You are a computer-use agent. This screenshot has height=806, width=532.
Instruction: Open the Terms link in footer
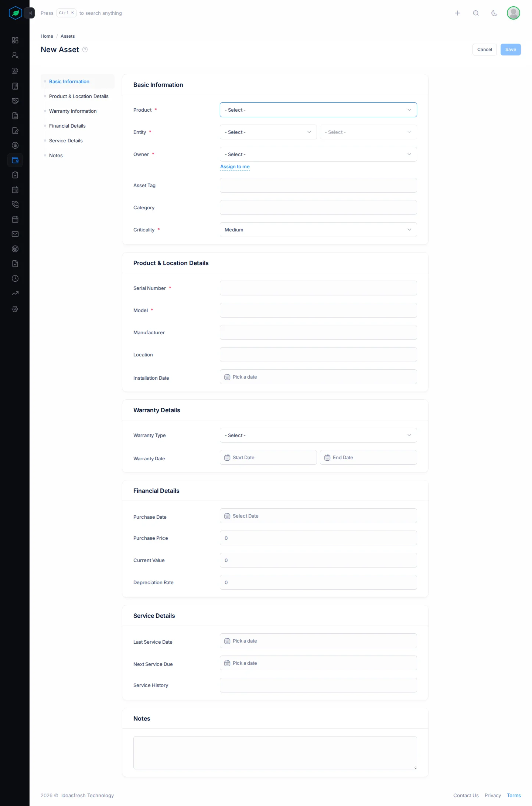coord(514,795)
